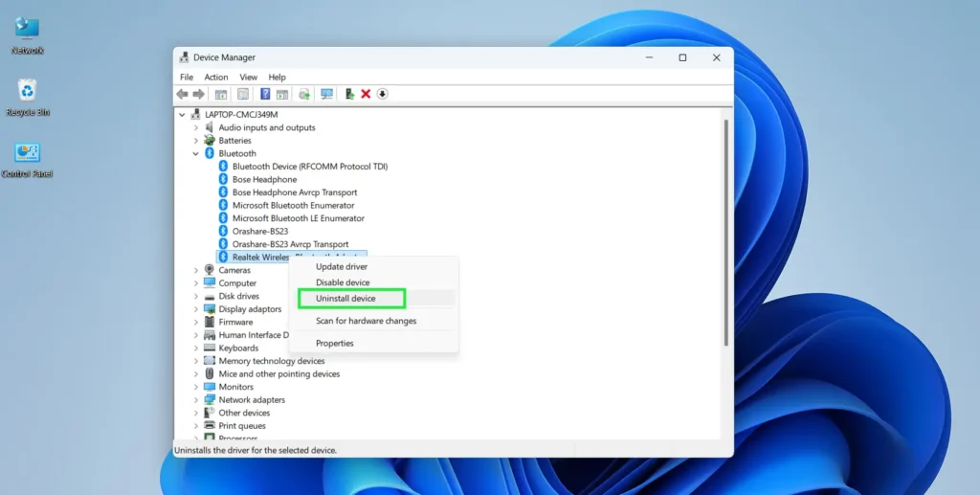Click the Firmware category icon
The width and height of the screenshot is (980, 495).
210,322
